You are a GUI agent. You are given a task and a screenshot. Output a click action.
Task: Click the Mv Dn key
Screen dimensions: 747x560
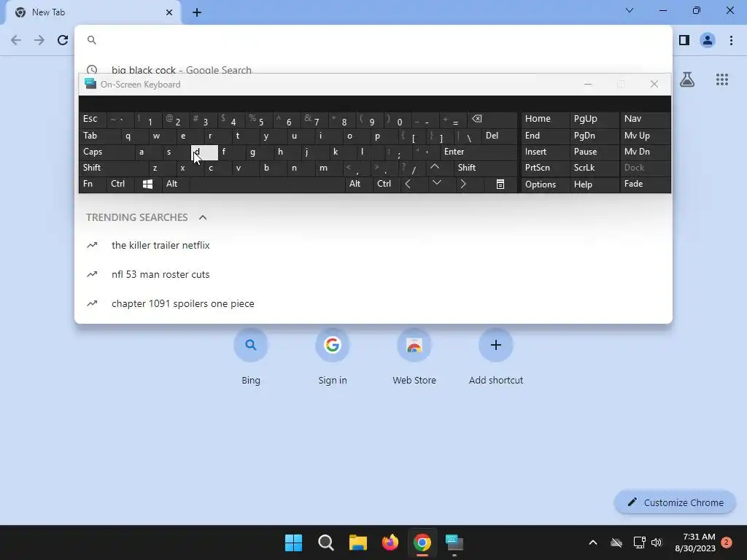[646, 152]
